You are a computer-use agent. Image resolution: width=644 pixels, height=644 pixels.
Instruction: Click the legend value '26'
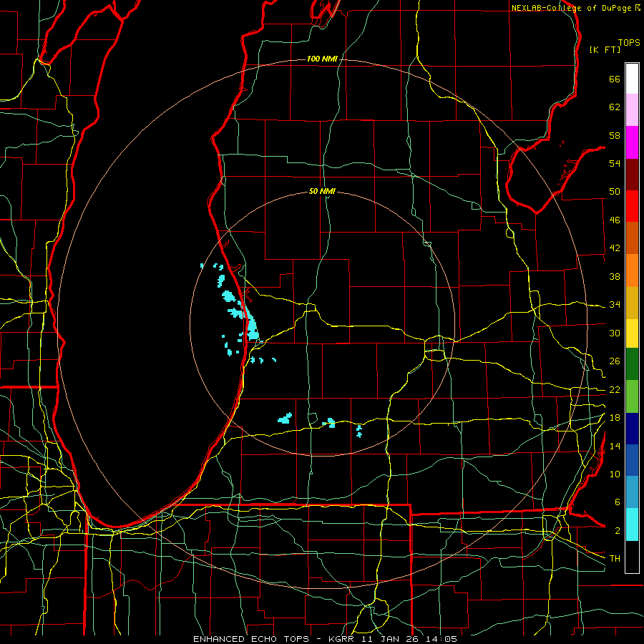point(615,361)
